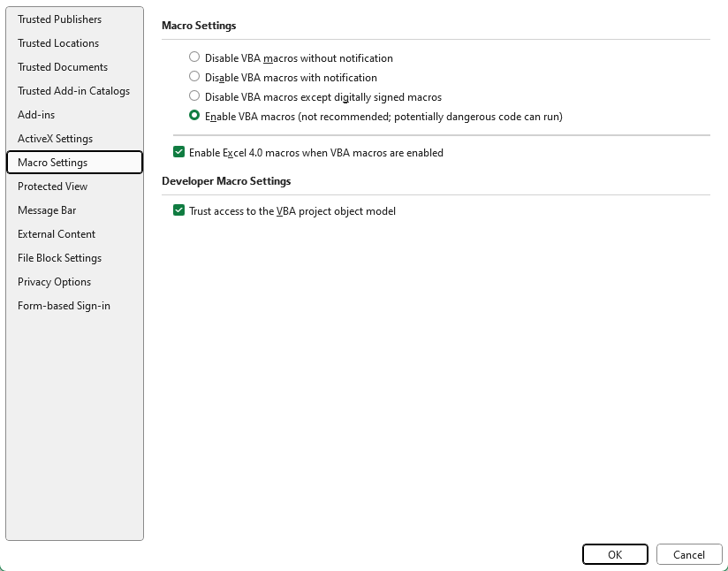Open Trusted Add-in Catalogs page
The height and width of the screenshot is (571, 728).
click(x=73, y=91)
